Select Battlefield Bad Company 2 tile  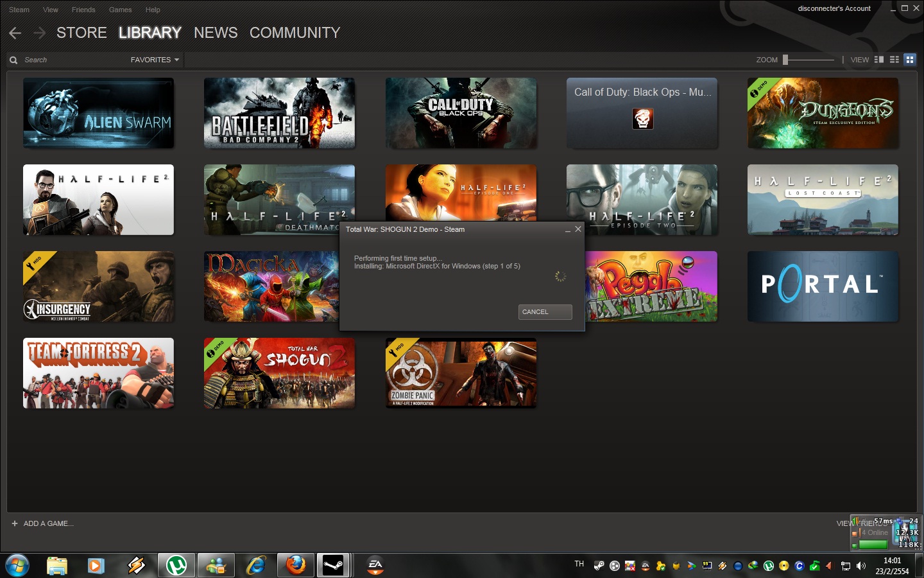pos(280,113)
